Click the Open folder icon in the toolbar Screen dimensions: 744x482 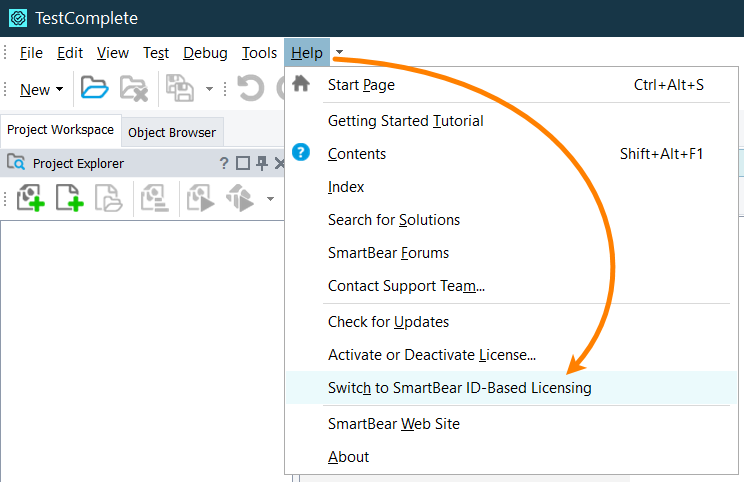[95, 89]
